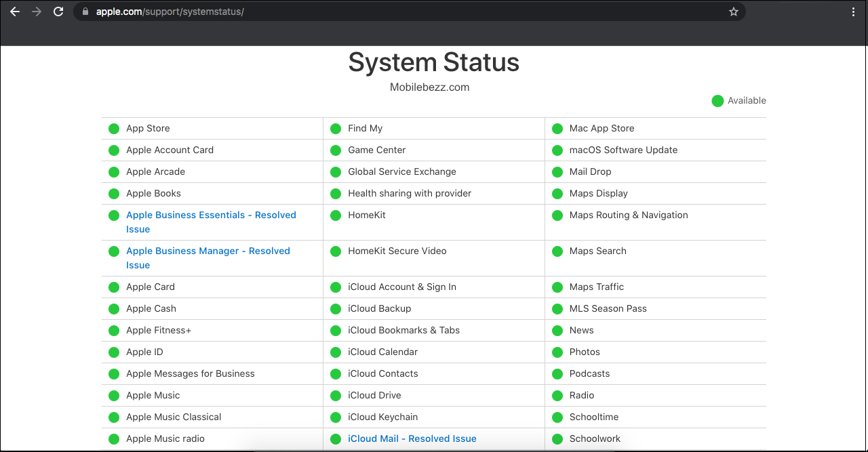
Task: View site security lock info
Action: (x=85, y=12)
